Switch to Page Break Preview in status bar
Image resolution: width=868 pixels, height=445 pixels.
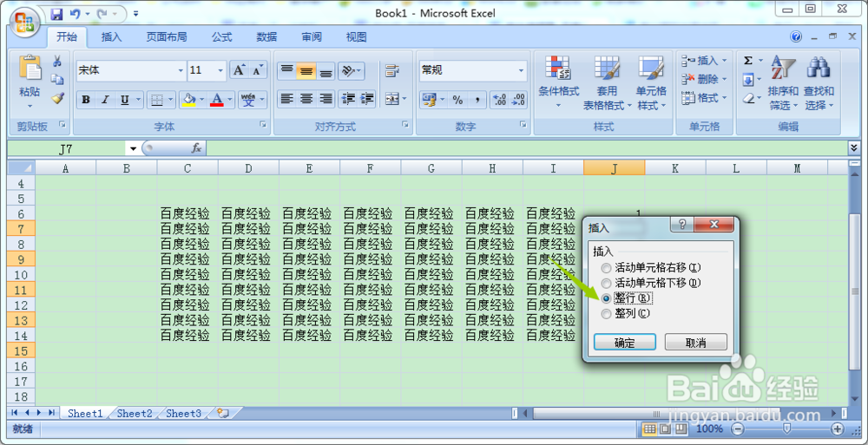pos(681,429)
